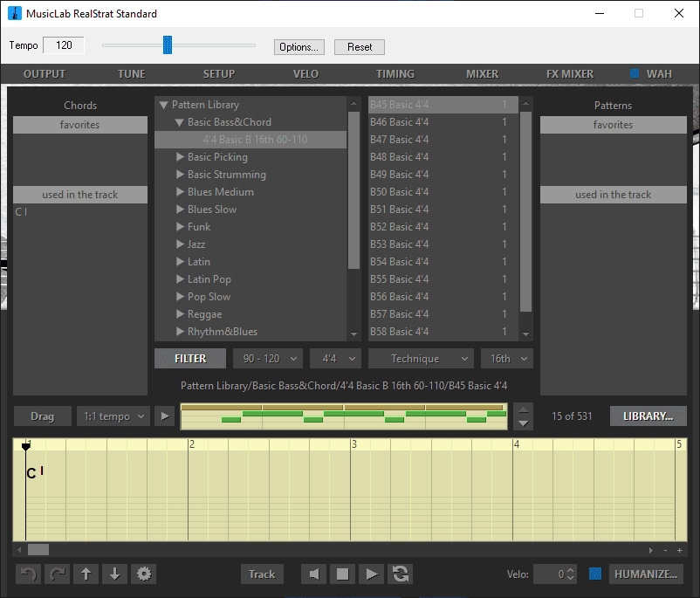Zoom in the track with plus
Screen dimensions: 700x598
[x=679, y=550]
